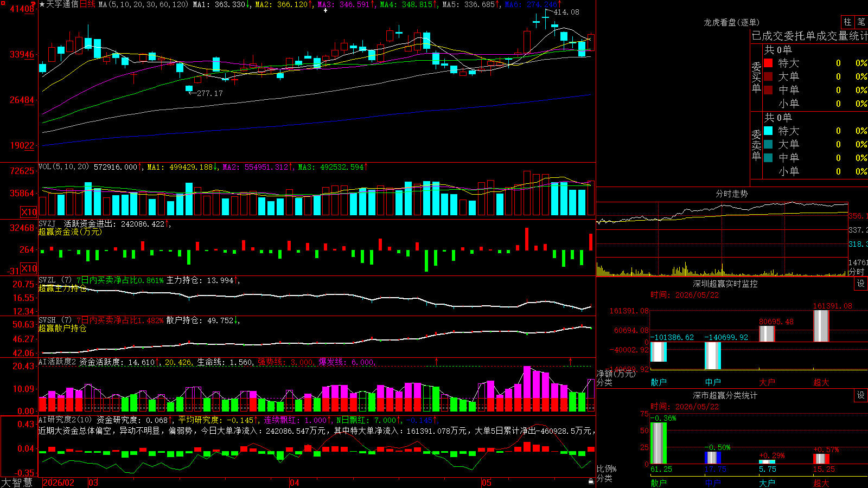The width and height of the screenshot is (868, 488).
Task: Click the cyan 特大 swatch under 委卖单
Action: (768, 131)
